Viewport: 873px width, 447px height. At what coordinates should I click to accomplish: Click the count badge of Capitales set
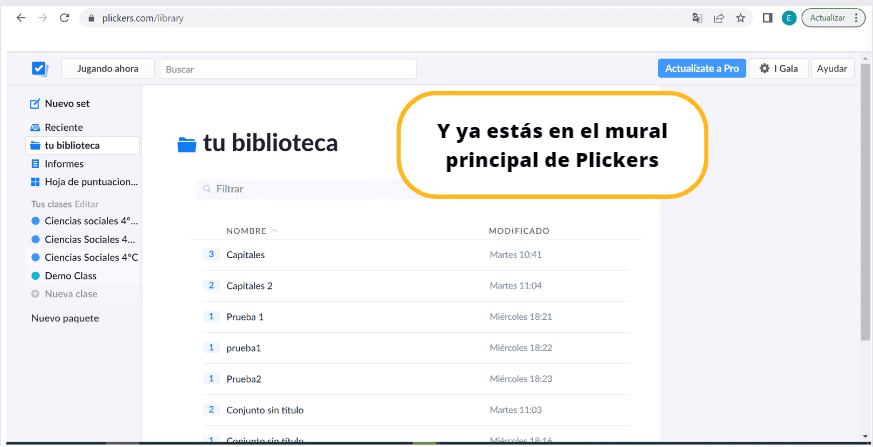pos(211,254)
